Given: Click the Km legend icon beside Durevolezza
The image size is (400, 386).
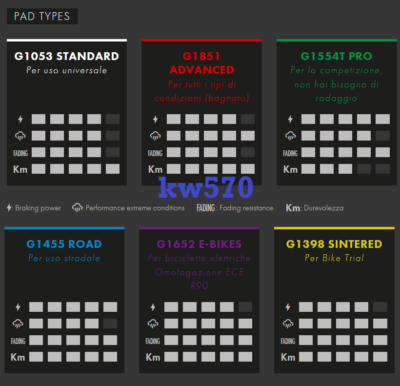Looking at the screenshot, I should (293, 208).
